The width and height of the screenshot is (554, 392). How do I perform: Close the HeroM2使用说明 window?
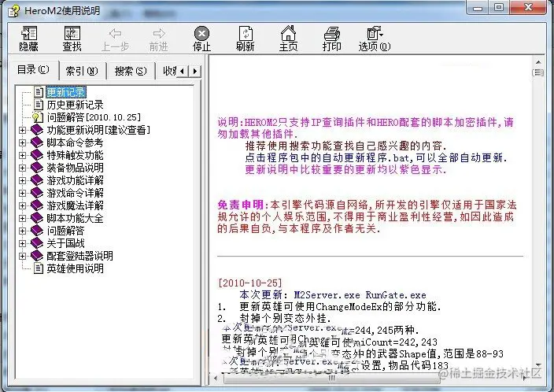coord(528,8)
